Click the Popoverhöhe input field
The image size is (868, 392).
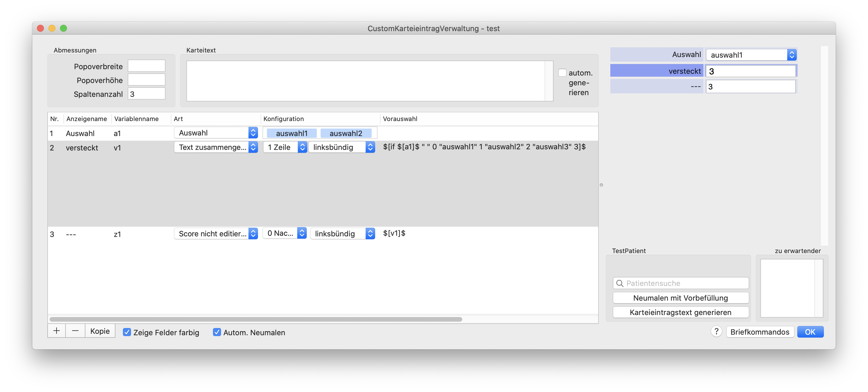pos(147,80)
